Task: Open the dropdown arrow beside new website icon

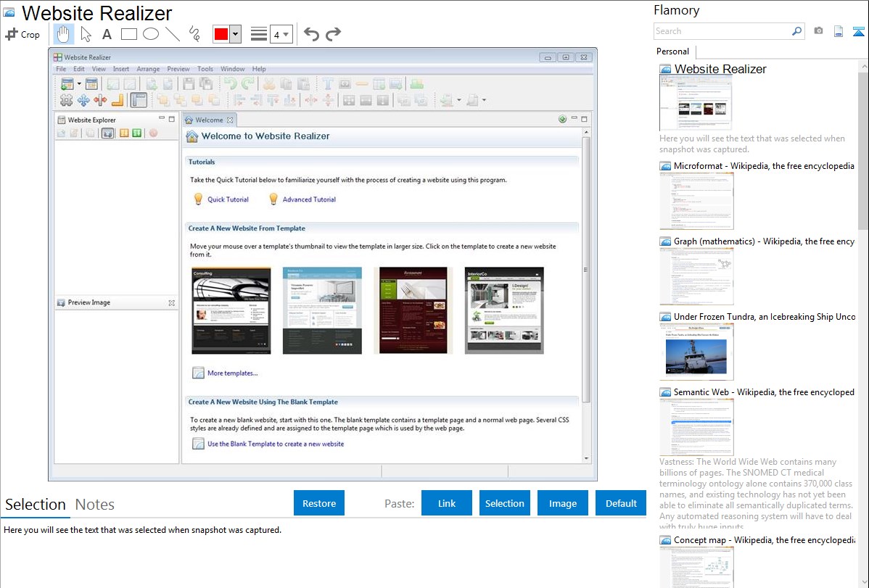Action: point(79,83)
